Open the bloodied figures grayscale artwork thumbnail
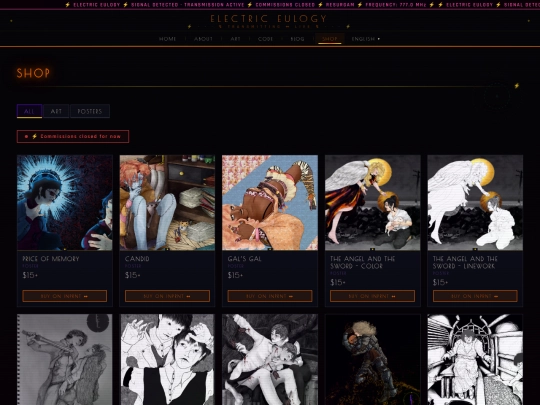Viewport: 540px width, 405px height. pos(270,360)
